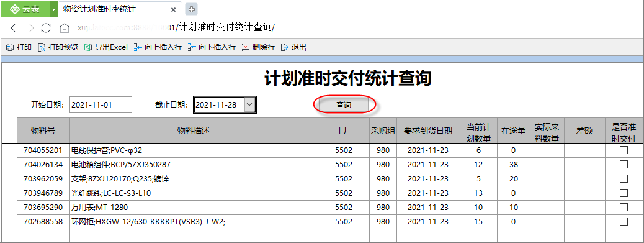Click the 采购组 column header
The width and height of the screenshot is (644, 243).
point(383,131)
